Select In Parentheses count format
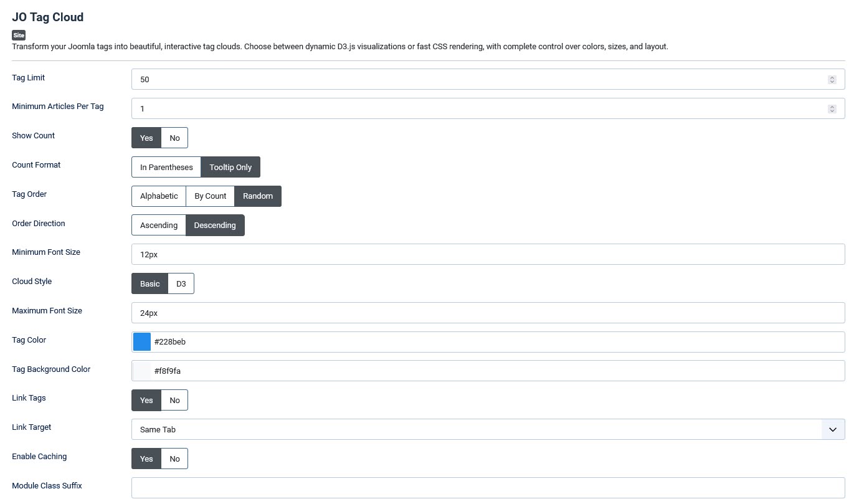 166,167
